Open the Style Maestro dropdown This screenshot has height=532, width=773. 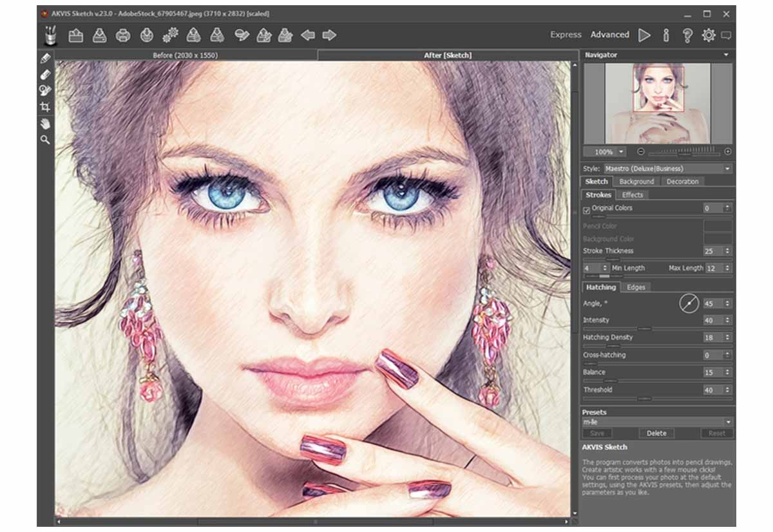tap(667, 169)
